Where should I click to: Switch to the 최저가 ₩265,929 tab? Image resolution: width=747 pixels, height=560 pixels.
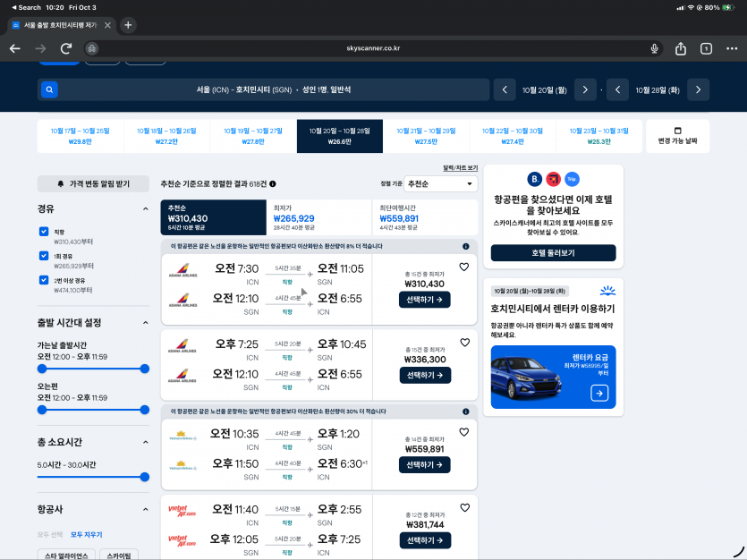tap(319, 218)
